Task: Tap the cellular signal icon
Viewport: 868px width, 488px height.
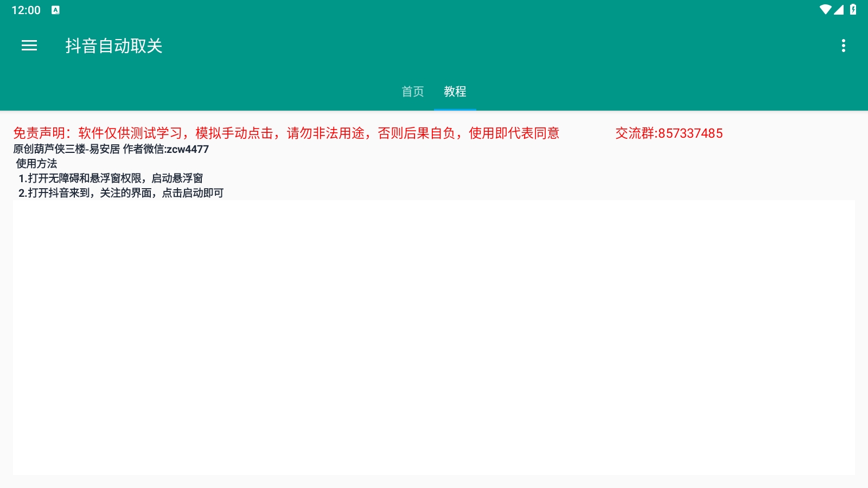Action: (839, 10)
